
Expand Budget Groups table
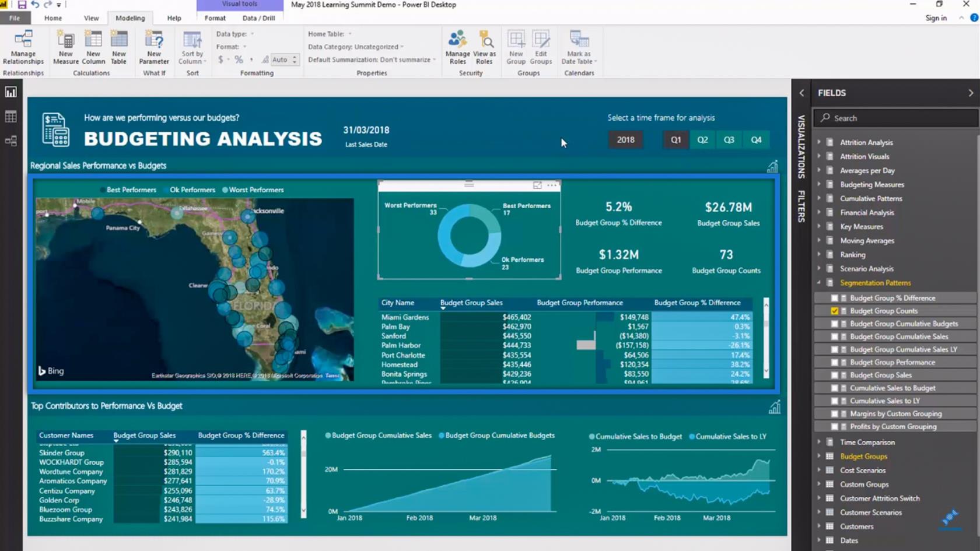(x=819, y=456)
